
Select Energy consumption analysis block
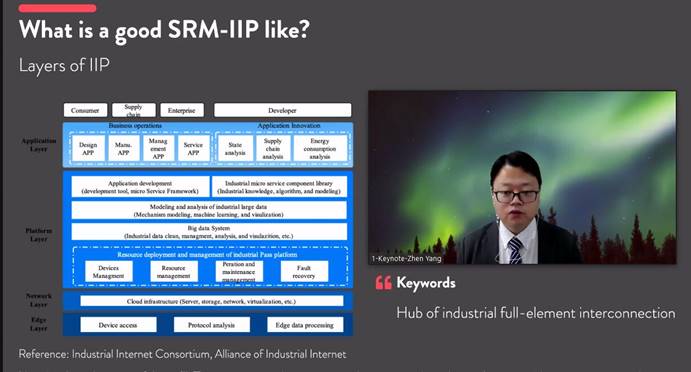320,149
